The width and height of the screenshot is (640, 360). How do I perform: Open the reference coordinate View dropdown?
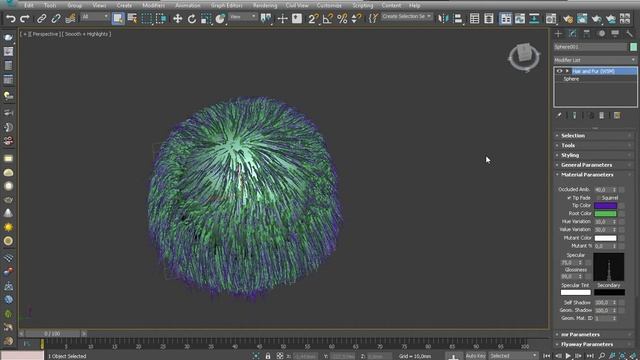coord(242,17)
